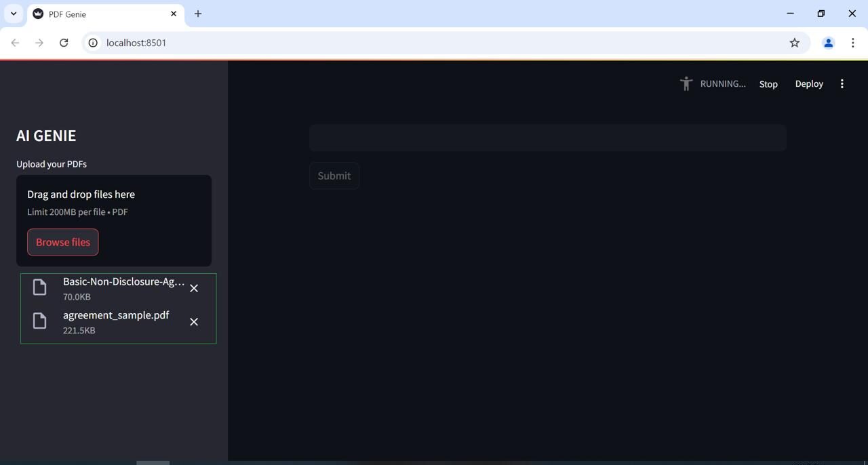868x465 pixels.
Task: Focus the question text input field
Action: tap(547, 138)
